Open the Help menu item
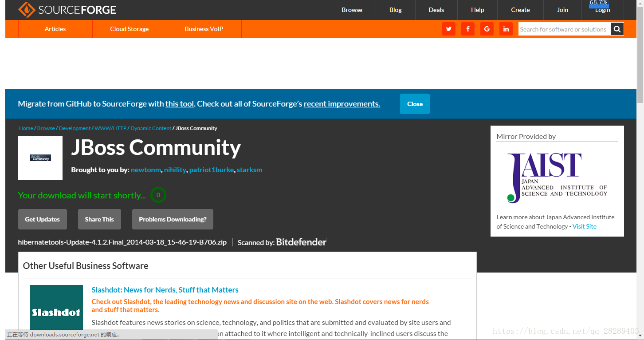The width and height of the screenshot is (644, 340). click(x=478, y=10)
